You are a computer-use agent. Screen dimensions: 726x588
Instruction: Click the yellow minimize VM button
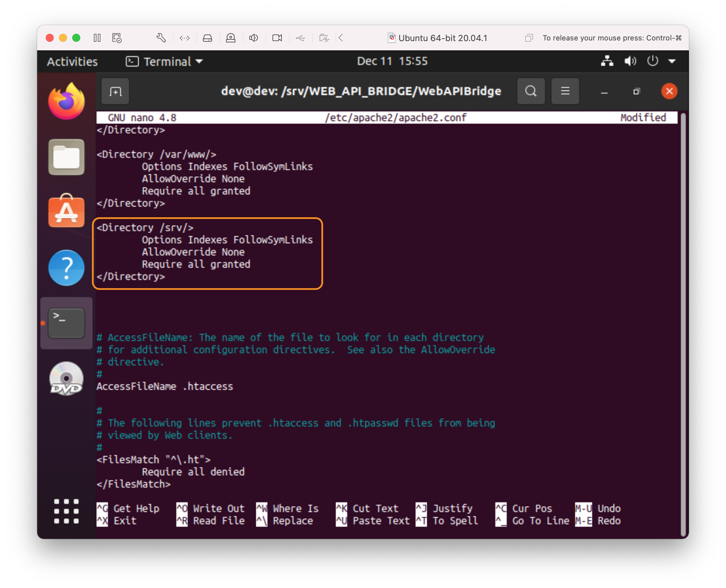[x=63, y=38]
